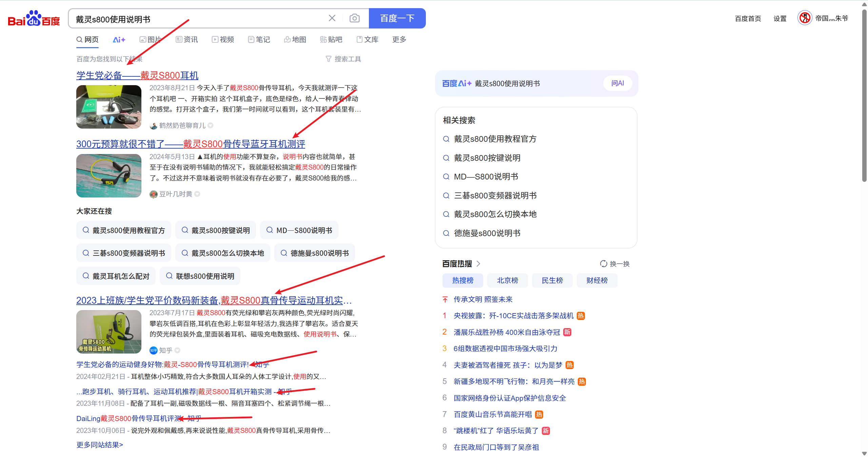The width and height of the screenshot is (868, 457).
Task: Click the yellow earphone thumbnail
Action: [x=109, y=176]
